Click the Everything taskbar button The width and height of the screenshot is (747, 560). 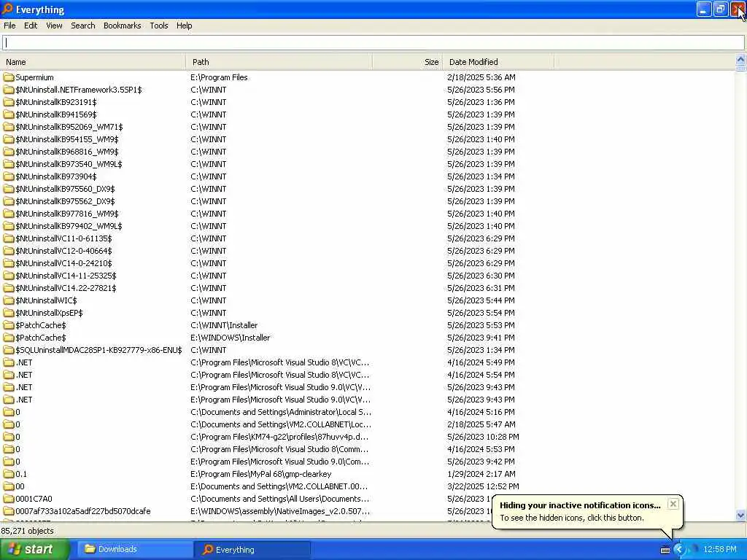[252, 550]
